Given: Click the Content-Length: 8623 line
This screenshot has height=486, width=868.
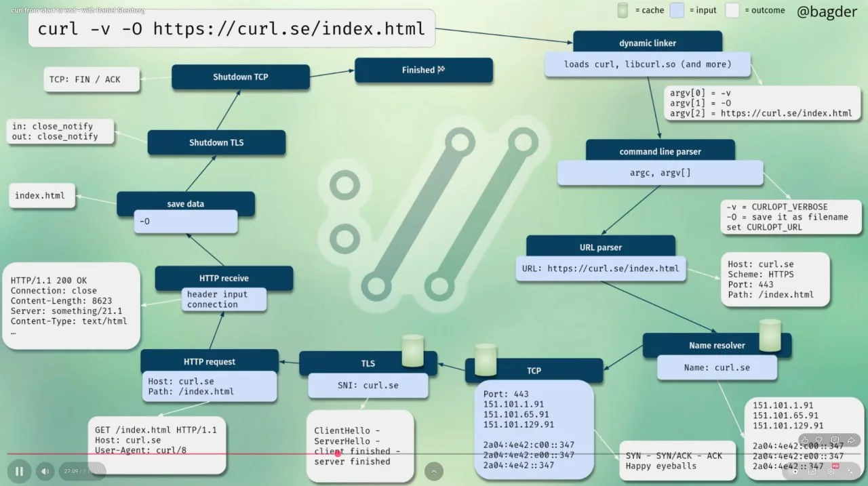Looking at the screenshot, I should click(62, 301).
